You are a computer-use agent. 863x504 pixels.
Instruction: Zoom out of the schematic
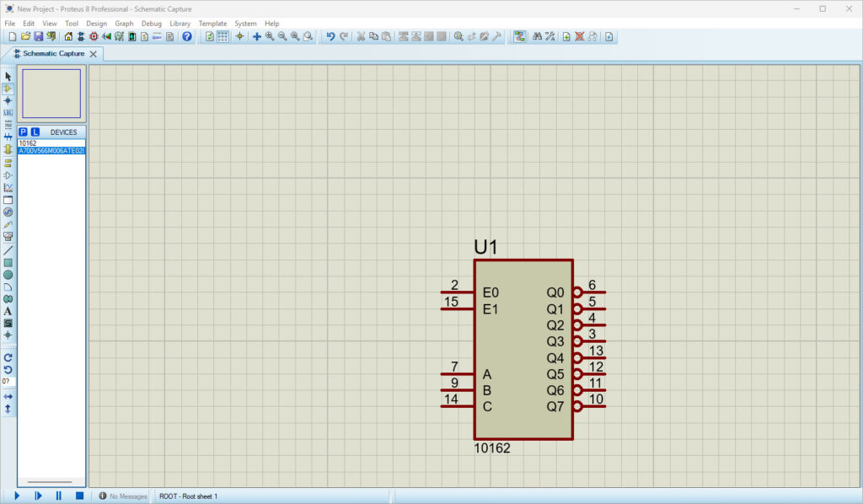[x=282, y=37]
